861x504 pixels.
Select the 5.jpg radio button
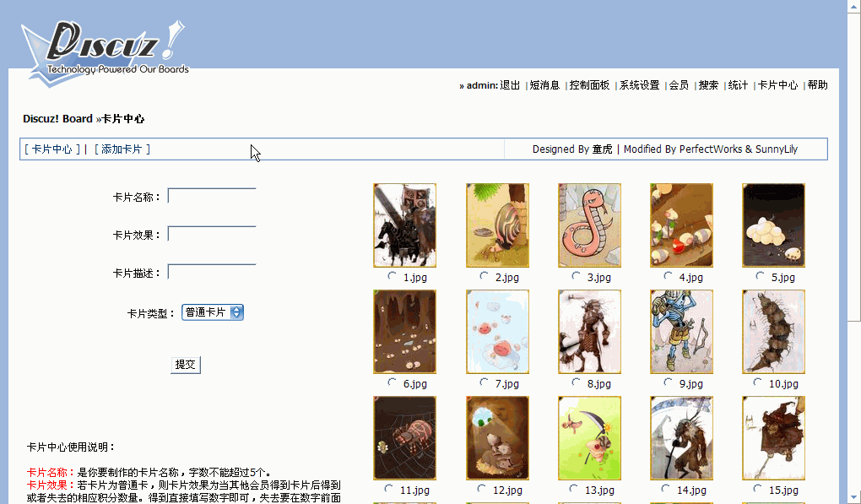(760, 276)
